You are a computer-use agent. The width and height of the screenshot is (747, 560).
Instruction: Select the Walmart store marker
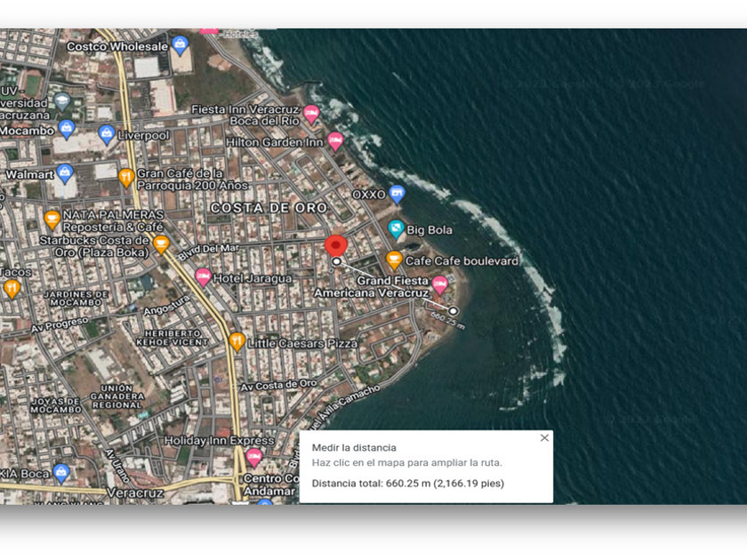click(65, 173)
